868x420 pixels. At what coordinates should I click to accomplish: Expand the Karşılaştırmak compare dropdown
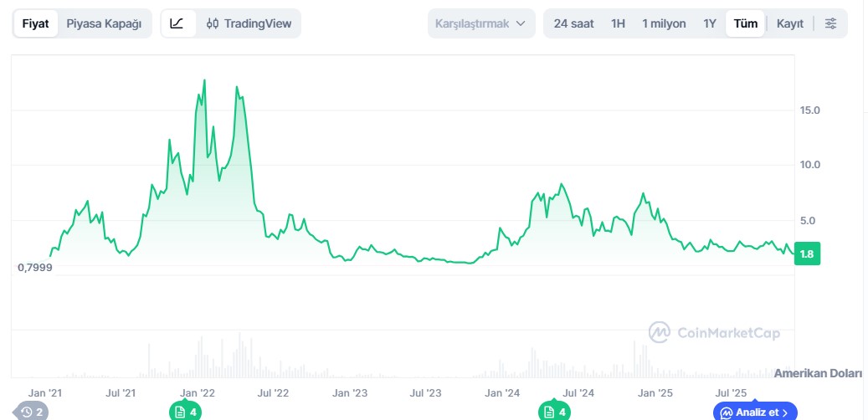[x=481, y=23]
